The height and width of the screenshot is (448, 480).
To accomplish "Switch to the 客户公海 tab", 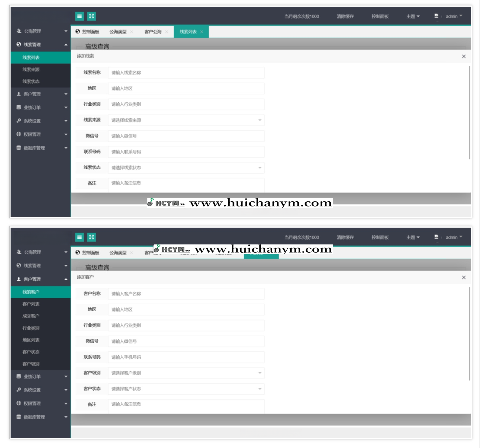I will coord(153,32).
